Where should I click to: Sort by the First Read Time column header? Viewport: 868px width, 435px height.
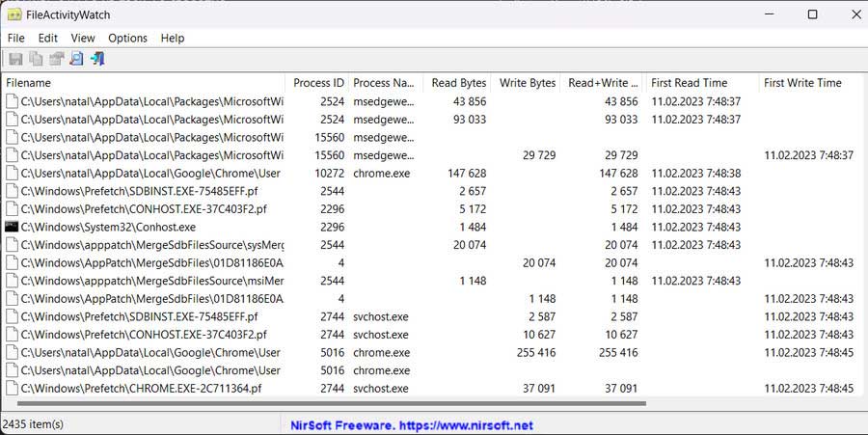pos(701,83)
